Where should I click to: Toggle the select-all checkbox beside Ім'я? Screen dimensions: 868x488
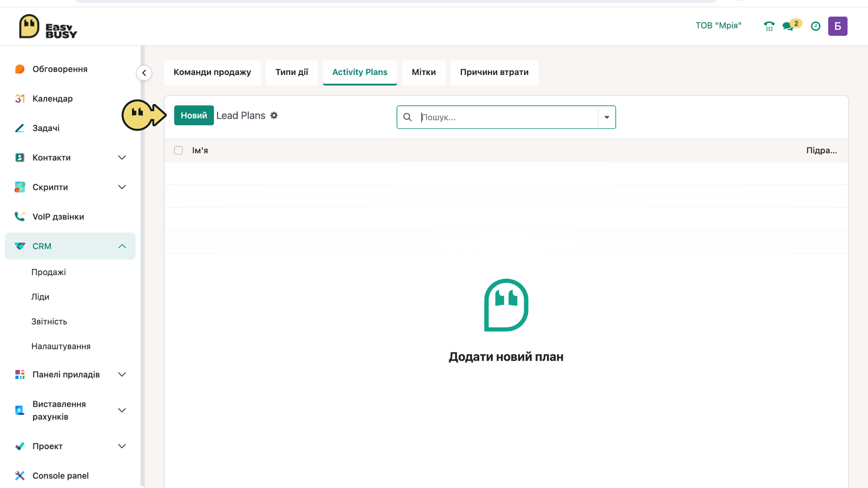[x=179, y=150]
